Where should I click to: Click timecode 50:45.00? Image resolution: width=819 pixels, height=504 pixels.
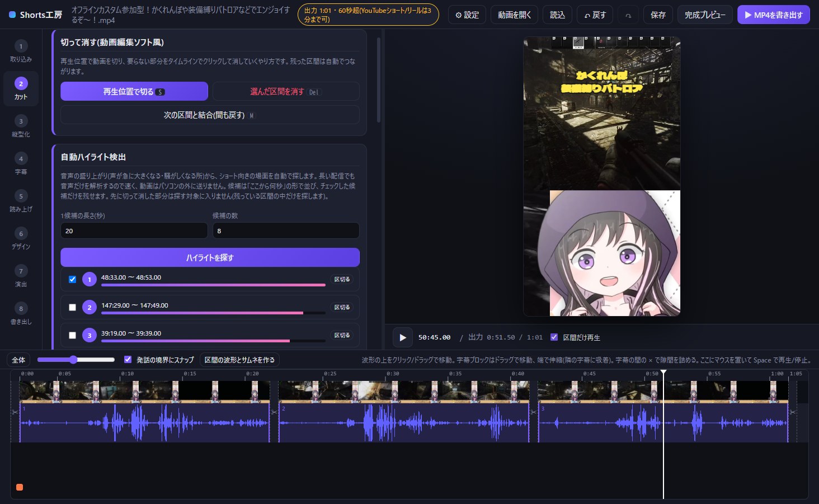434,337
